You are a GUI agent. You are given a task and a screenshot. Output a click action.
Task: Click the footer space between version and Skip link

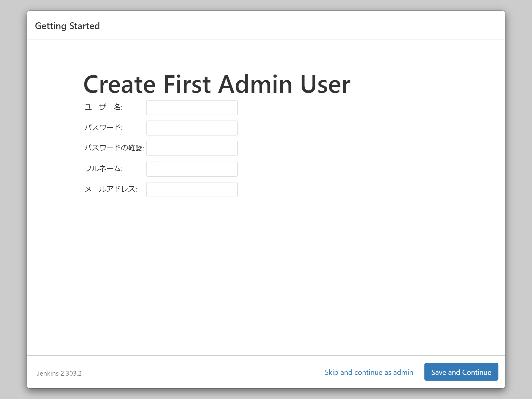203,372
